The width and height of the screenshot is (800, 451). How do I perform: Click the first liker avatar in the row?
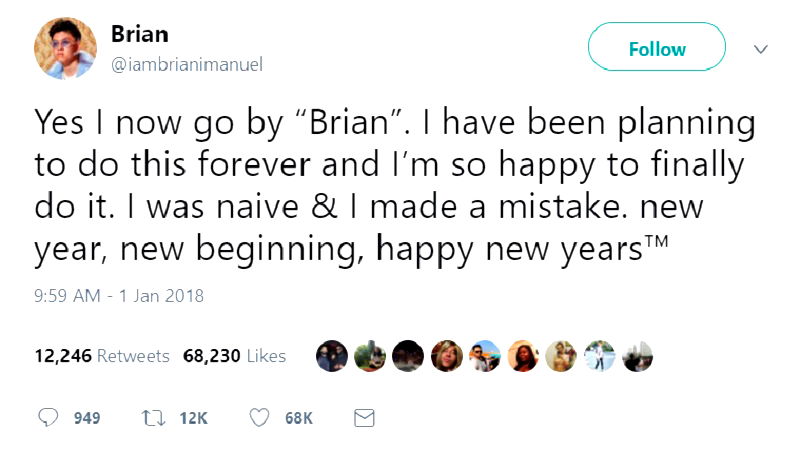coord(331,355)
